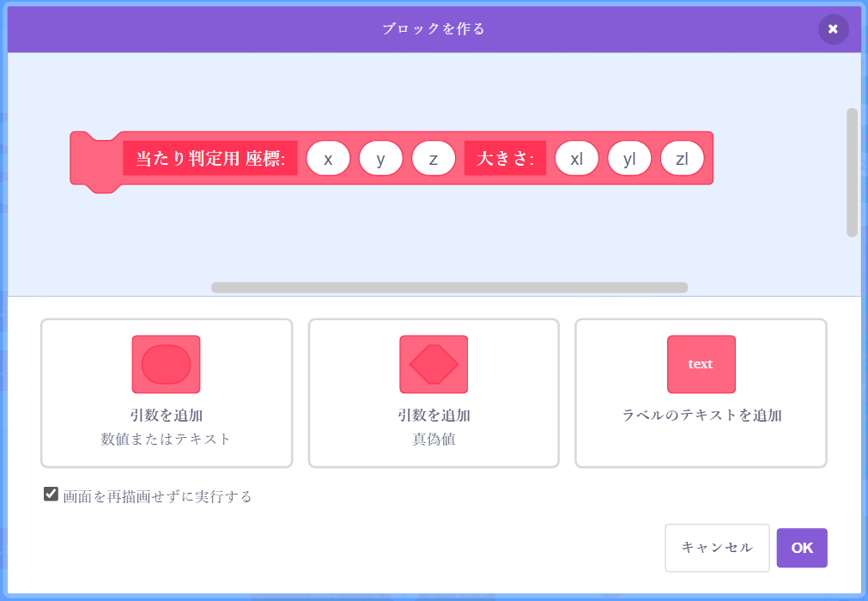Click the hexagonal boolean argument icon
Viewport: 868px width, 601px height.
pos(434,364)
